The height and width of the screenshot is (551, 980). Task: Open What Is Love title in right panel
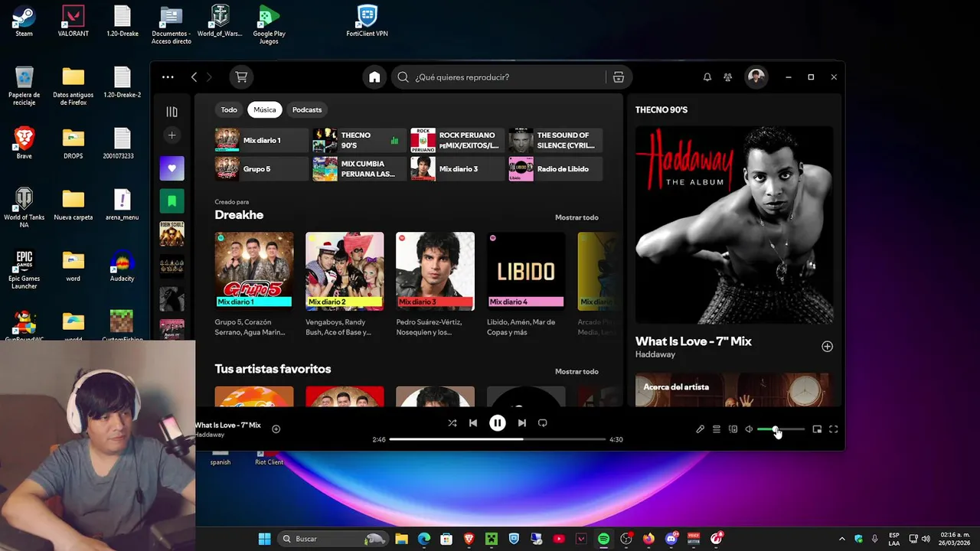694,341
